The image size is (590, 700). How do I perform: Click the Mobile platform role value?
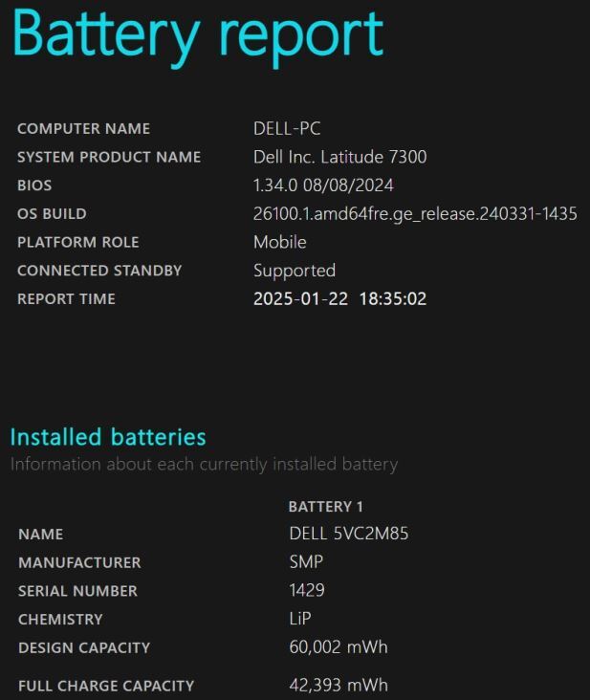coord(279,242)
